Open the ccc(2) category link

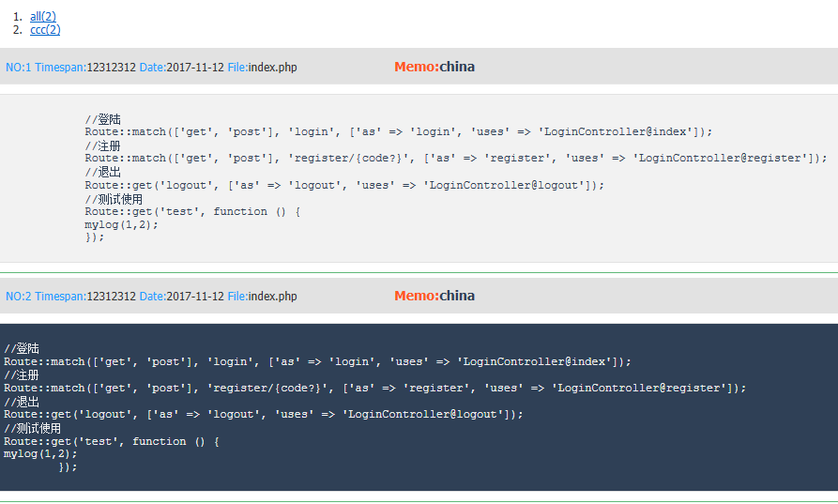tap(45, 30)
